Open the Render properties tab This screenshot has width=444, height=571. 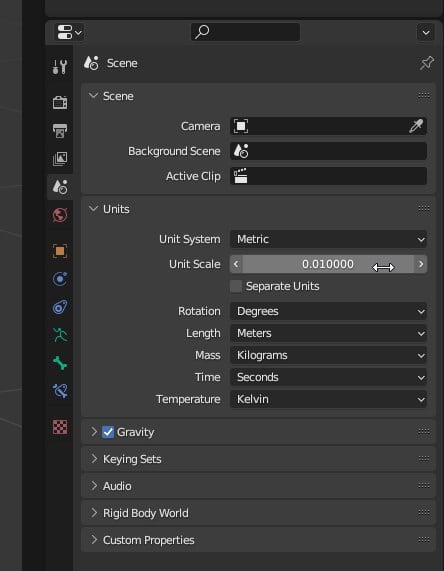click(60, 102)
